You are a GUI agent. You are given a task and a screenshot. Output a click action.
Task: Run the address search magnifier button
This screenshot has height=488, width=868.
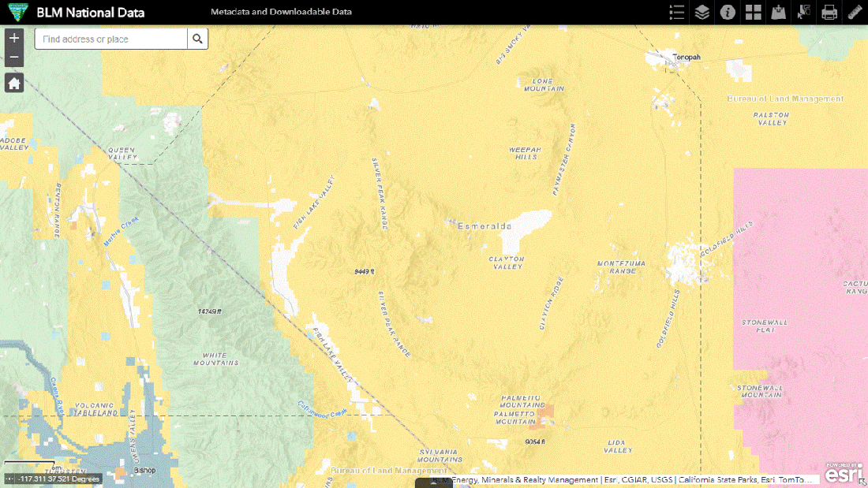coord(197,39)
